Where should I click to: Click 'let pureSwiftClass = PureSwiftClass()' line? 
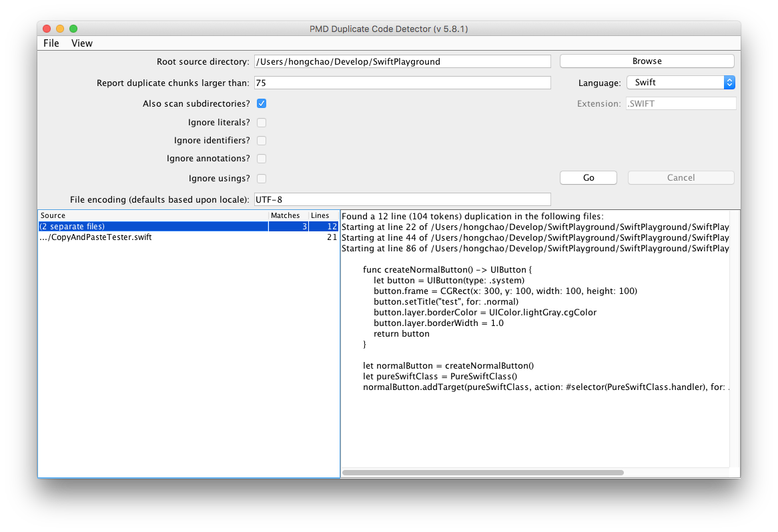point(440,376)
